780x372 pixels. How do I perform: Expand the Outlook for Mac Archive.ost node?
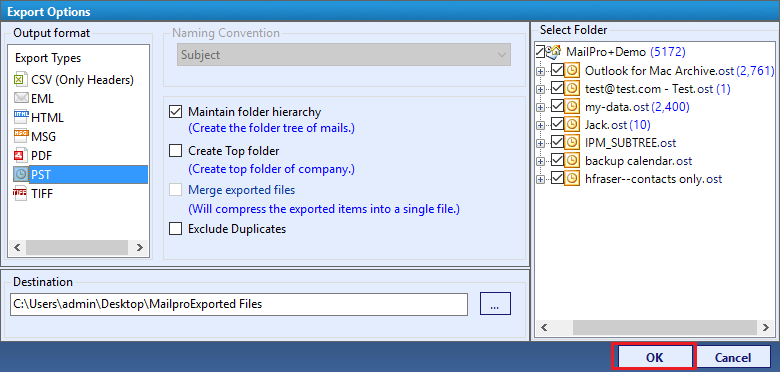[541, 72]
